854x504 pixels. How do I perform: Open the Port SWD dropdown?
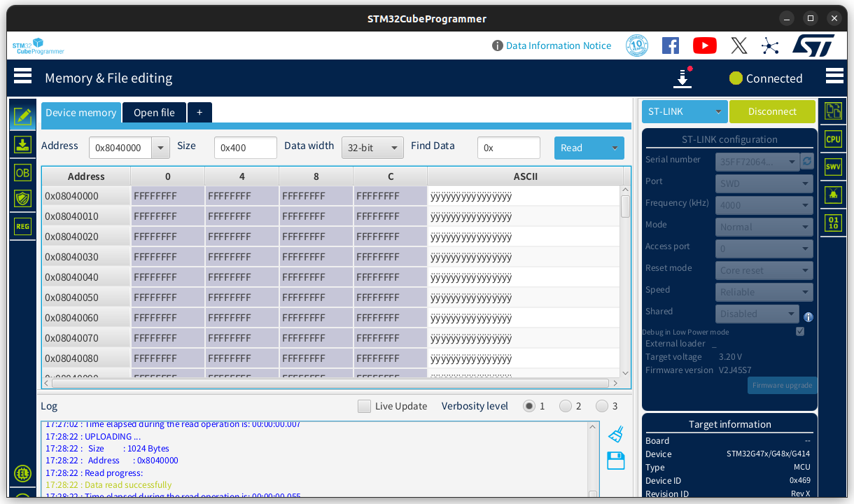tap(764, 183)
